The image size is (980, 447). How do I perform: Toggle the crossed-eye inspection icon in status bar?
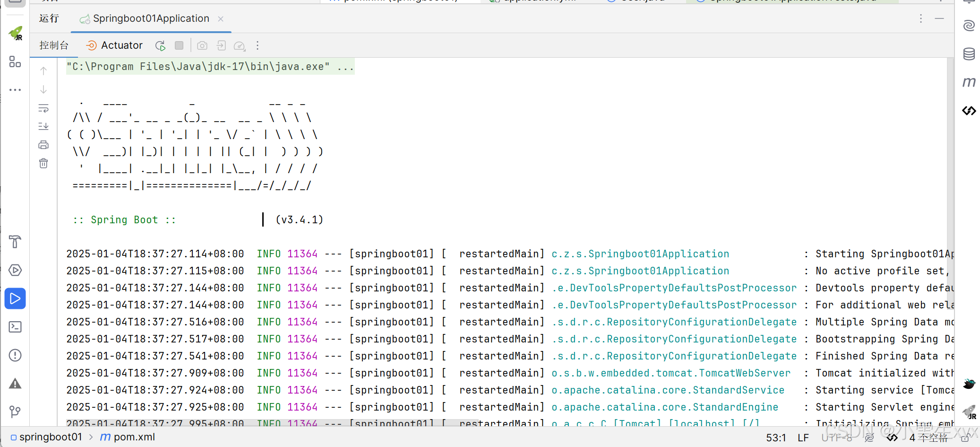(x=869, y=438)
